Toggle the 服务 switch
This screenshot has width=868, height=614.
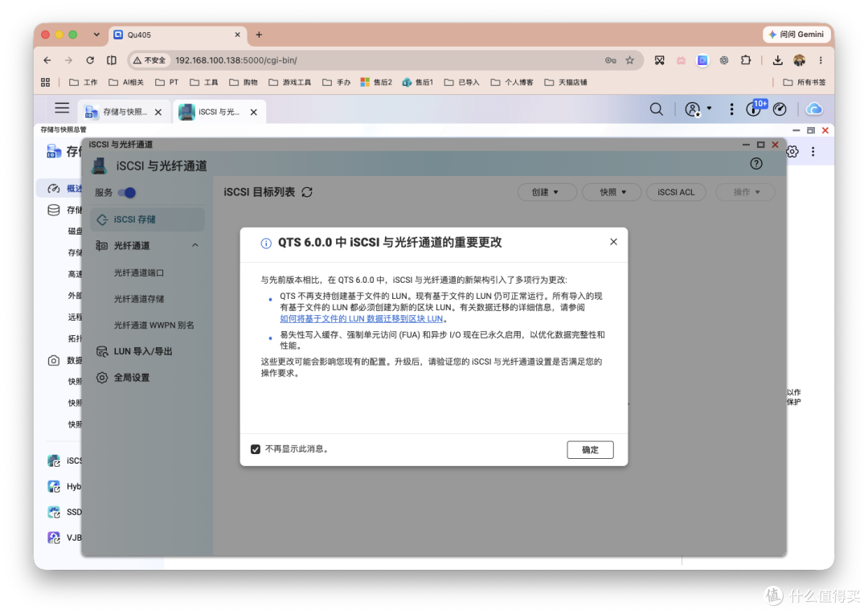click(x=127, y=193)
